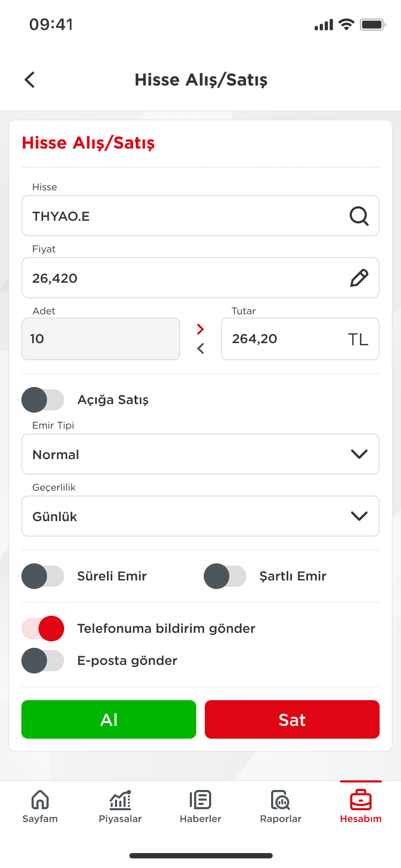Tap the back arrow in the header
The width and height of the screenshot is (401, 868).
point(30,80)
